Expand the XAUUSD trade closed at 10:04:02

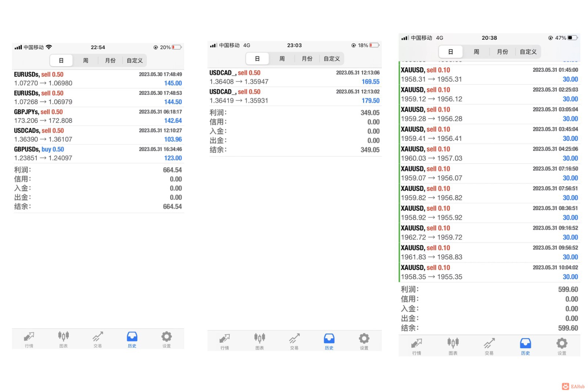tap(489, 272)
